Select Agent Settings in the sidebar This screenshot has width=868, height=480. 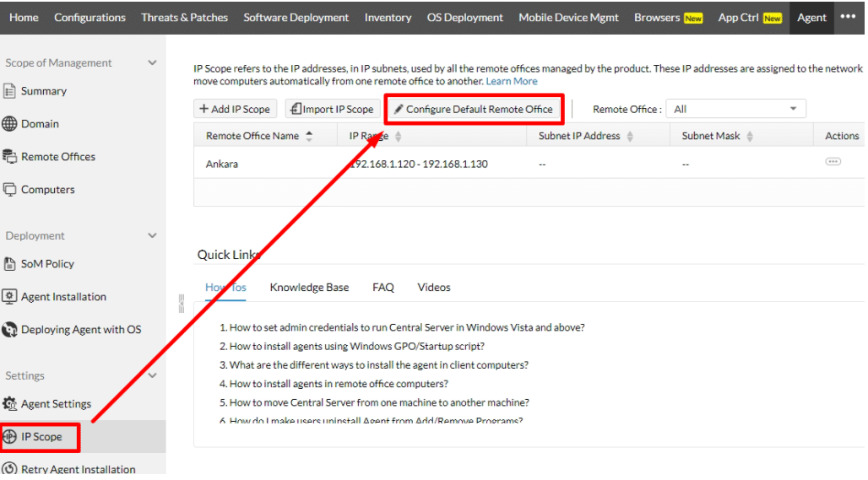coord(56,404)
